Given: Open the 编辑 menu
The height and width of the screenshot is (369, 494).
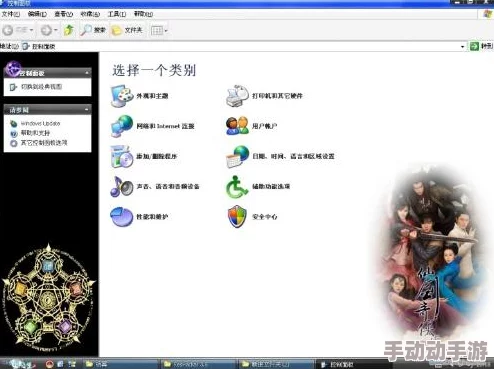Looking at the screenshot, I should click(x=37, y=14).
